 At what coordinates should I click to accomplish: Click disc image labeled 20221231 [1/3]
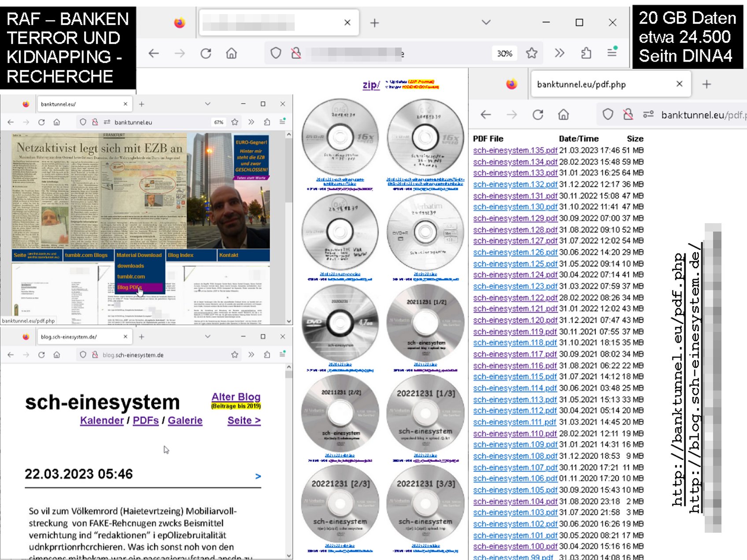click(x=425, y=413)
